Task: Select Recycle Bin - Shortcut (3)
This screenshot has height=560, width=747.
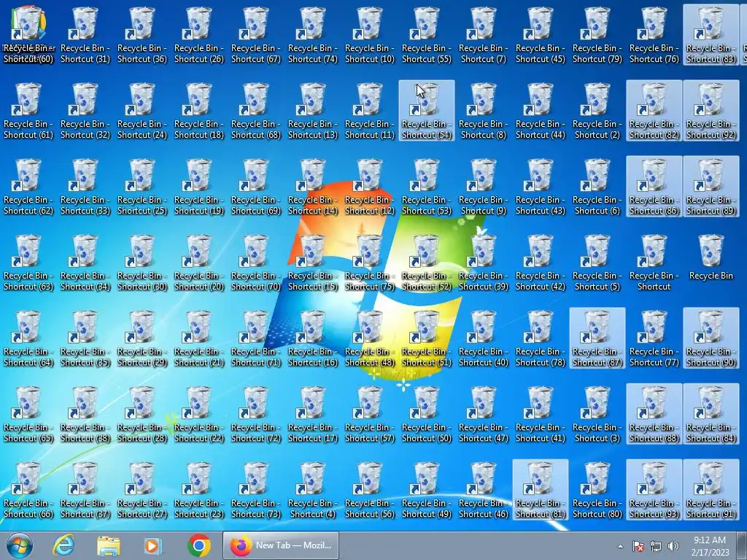Action: [x=597, y=413]
